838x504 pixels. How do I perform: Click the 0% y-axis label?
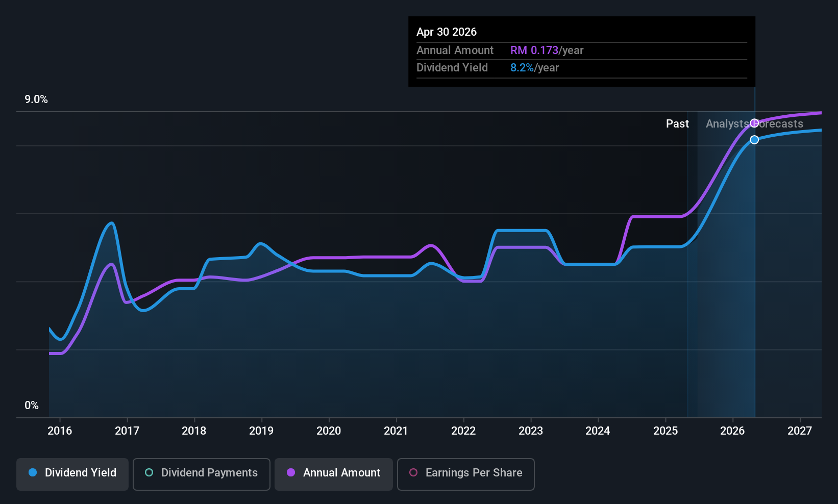(x=32, y=405)
